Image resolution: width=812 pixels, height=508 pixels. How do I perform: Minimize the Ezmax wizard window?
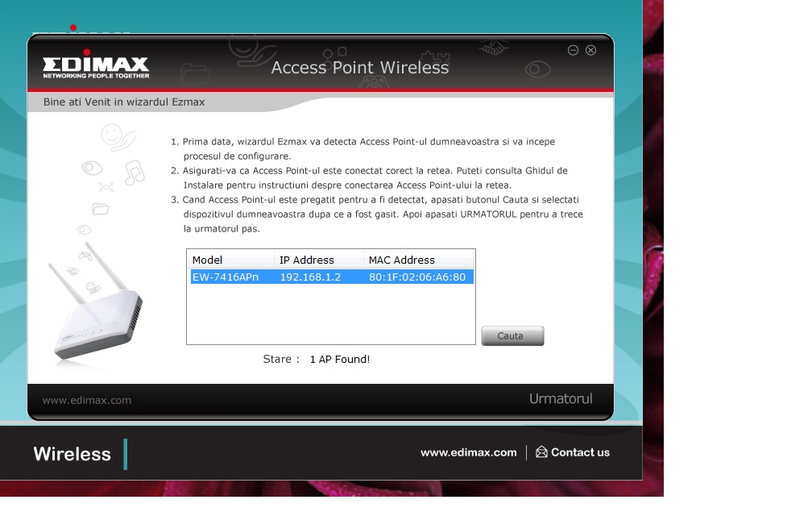573,50
